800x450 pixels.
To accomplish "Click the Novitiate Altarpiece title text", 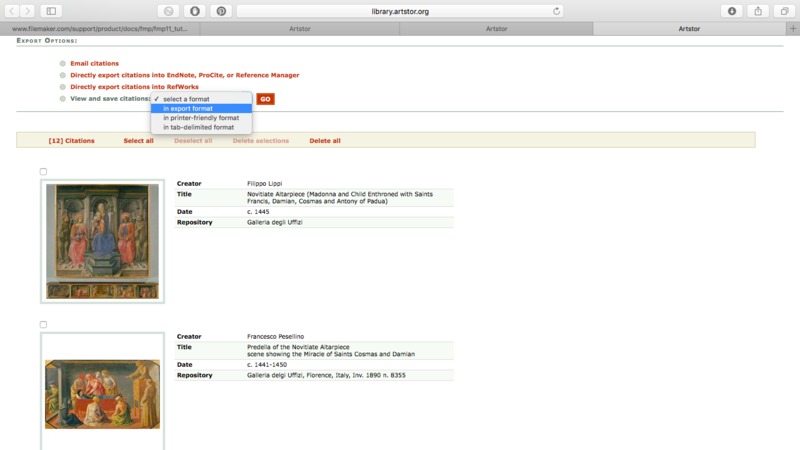I will [x=340, y=197].
